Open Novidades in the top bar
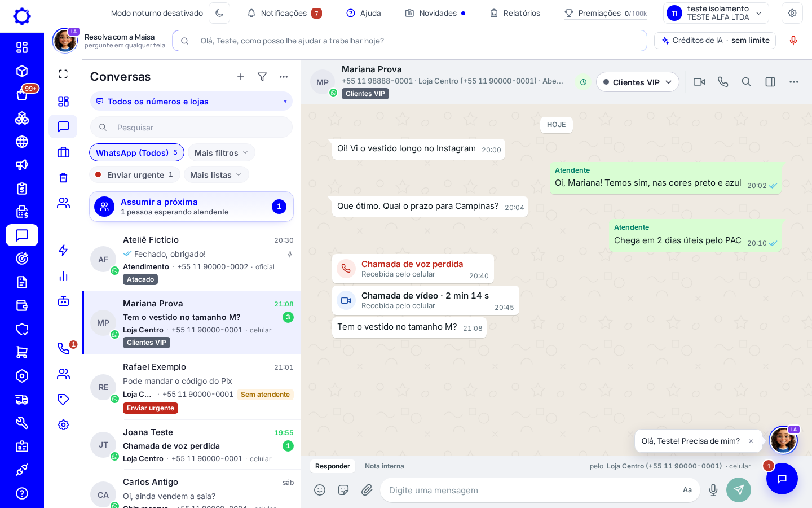 tap(435, 13)
